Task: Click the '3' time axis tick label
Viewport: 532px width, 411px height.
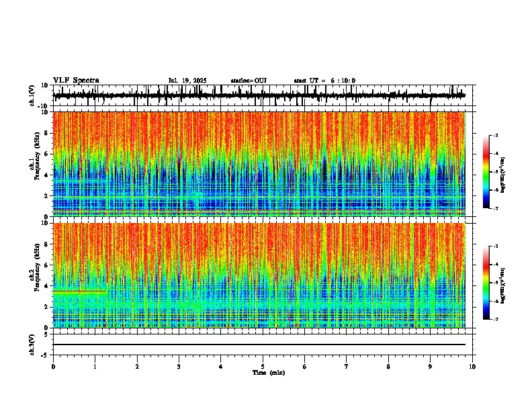Action: [x=179, y=367]
